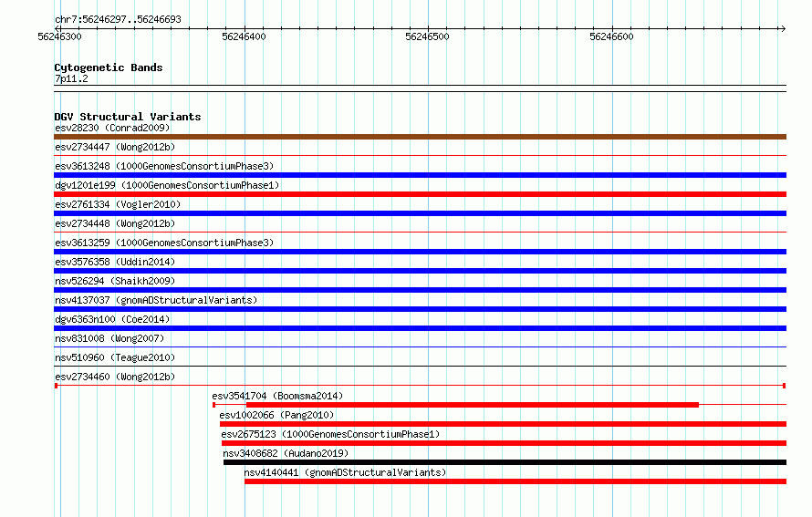Select the blue bar under nsv526294
The height and width of the screenshot is (517, 812).
click(x=420, y=290)
